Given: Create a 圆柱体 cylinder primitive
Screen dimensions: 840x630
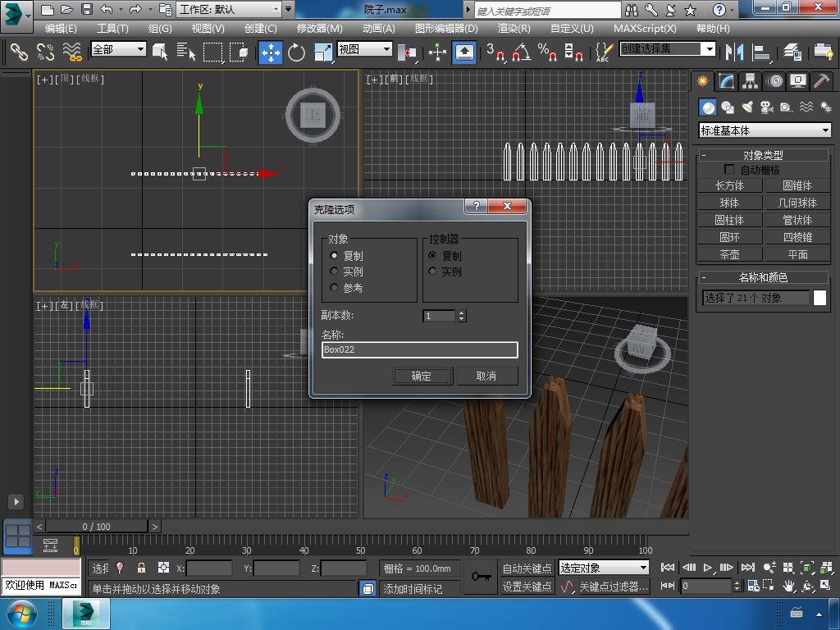Looking at the screenshot, I should (x=729, y=220).
